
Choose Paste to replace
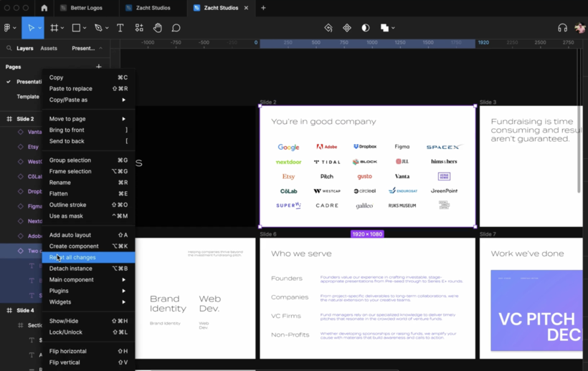click(x=88, y=89)
